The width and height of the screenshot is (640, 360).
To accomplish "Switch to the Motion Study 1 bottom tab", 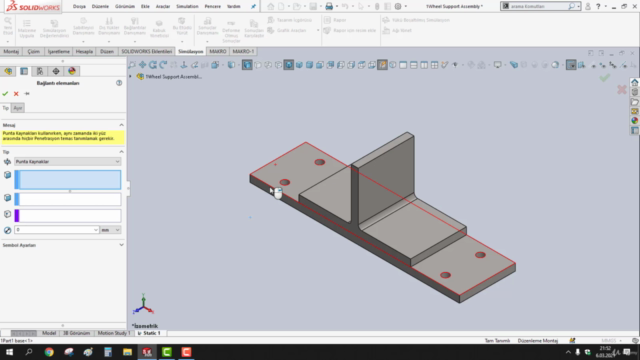I will click(x=114, y=333).
